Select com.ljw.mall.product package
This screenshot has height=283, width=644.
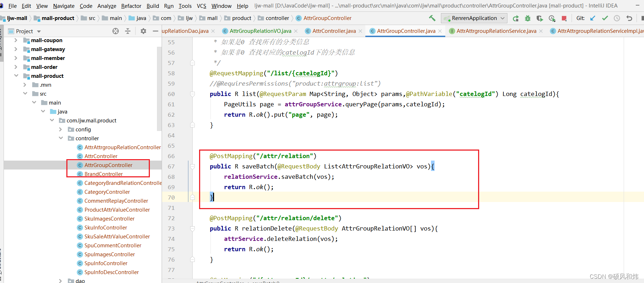pos(91,121)
